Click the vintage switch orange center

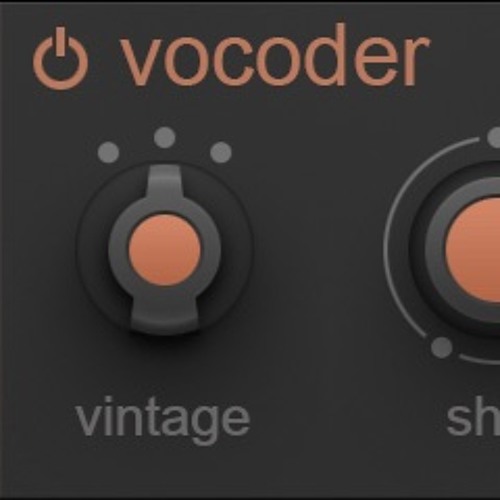pos(165,250)
